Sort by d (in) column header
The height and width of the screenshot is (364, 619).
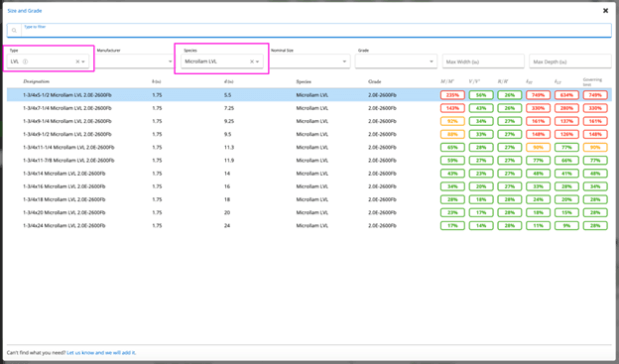point(228,81)
